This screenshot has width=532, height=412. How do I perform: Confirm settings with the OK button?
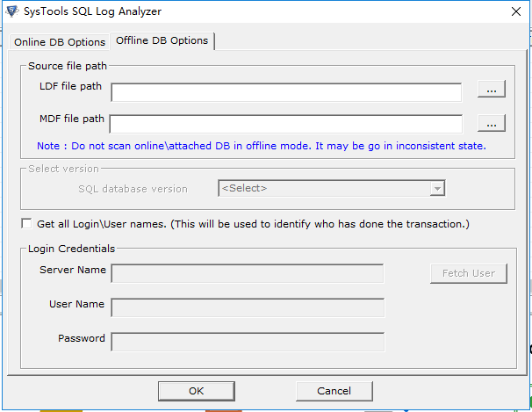197,391
